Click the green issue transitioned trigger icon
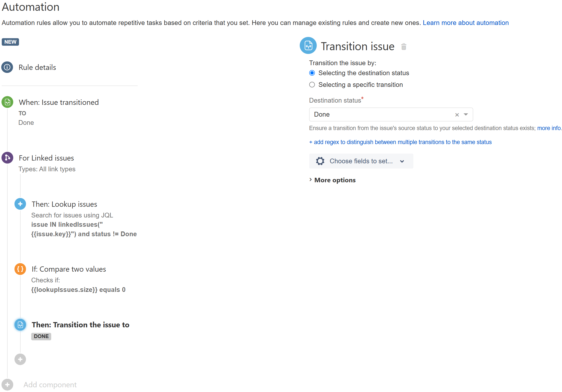Screen dimensions: 562x392 point(7,102)
